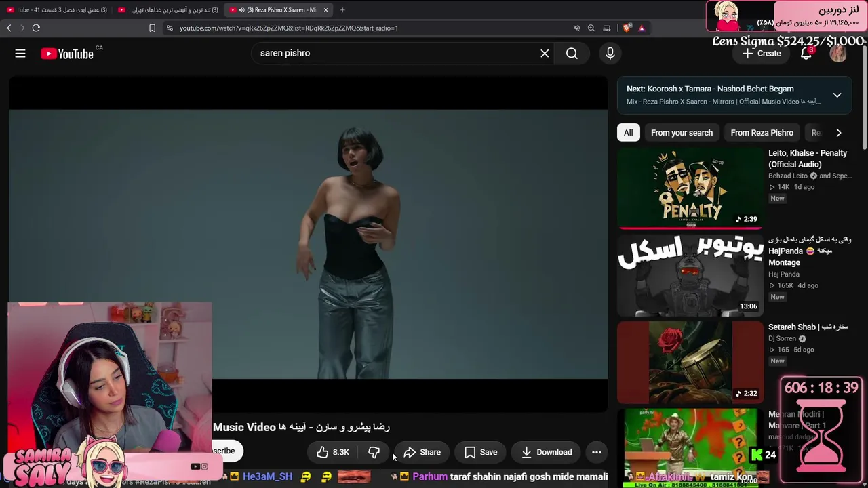This screenshot has width=868, height=488.
Task: Show more filter chips with right arrow
Action: [839, 133]
